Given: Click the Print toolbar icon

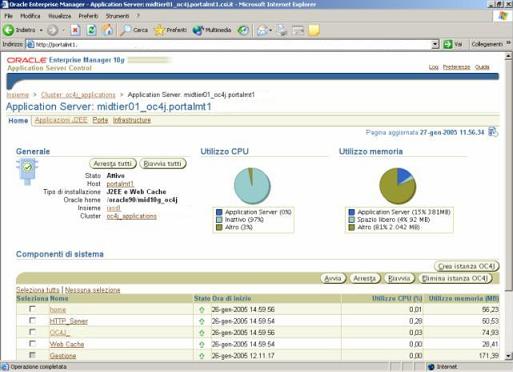Looking at the screenshot, I should coord(282,30).
